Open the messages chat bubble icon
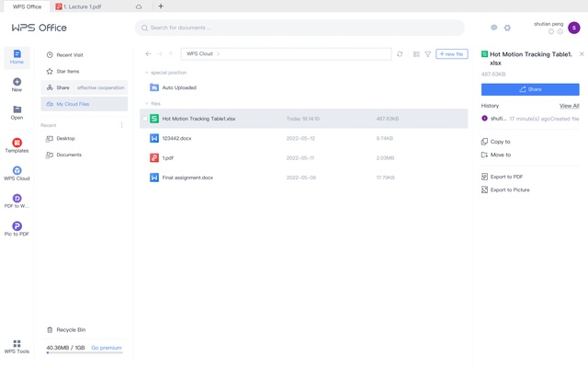Image resolution: width=588 pixels, height=368 pixels. (494, 28)
